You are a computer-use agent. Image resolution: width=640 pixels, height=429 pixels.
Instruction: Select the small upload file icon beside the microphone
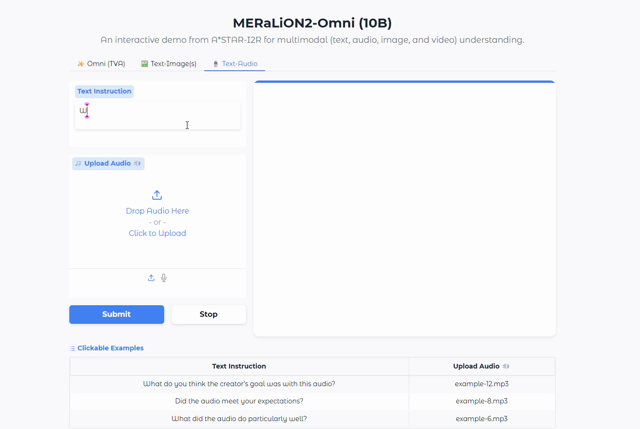click(x=151, y=278)
